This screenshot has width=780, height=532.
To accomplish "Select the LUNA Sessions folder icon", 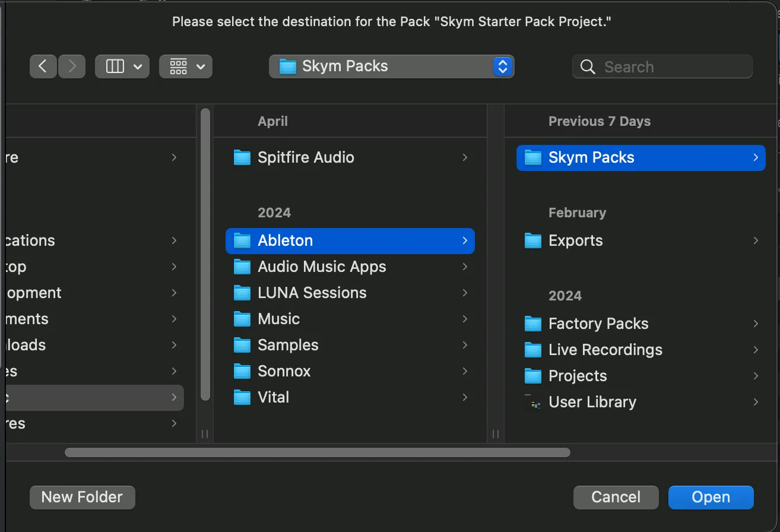I will tap(242, 293).
